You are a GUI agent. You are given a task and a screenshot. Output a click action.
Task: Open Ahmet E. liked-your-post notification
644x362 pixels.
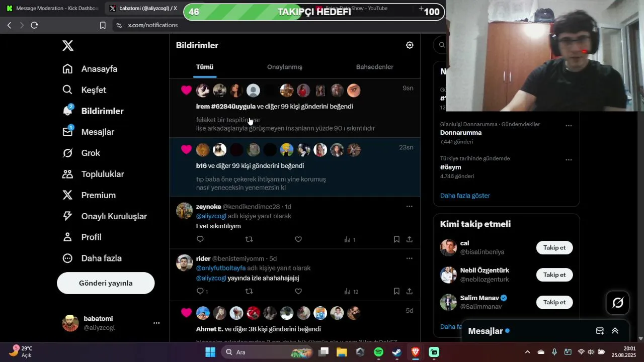click(x=295, y=322)
